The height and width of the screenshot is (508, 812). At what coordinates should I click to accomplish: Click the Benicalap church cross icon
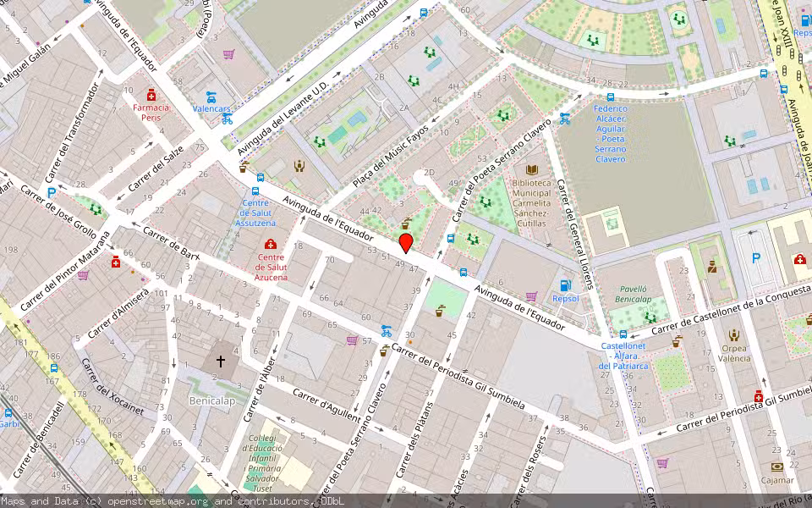pyautogui.click(x=221, y=361)
